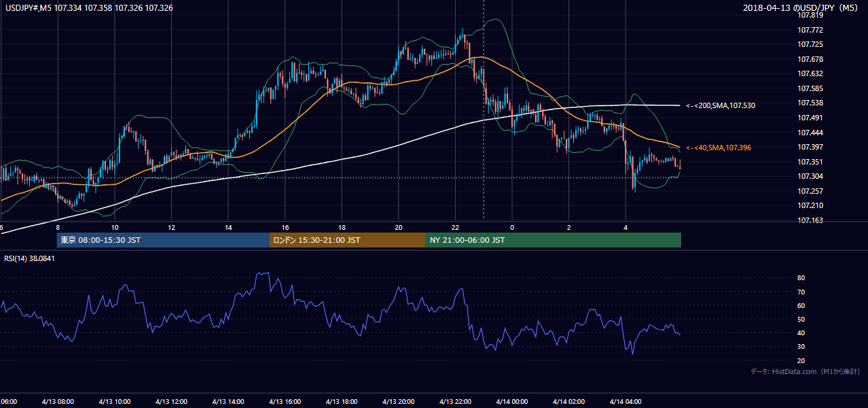
Task: Click bottom date label 4/13 08:00
Action: 58,401
